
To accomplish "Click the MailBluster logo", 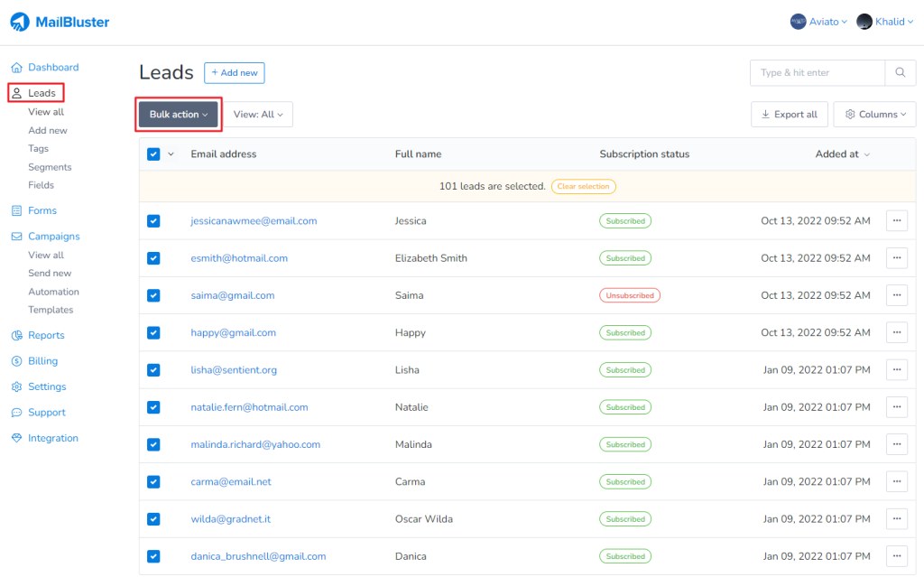I will click(x=59, y=21).
